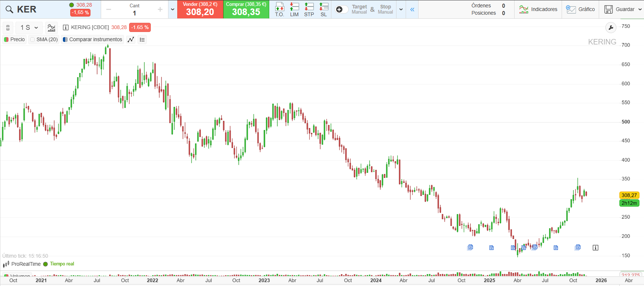The height and width of the screenshot is (286, 644).
Task: Click the T.O. order type icon
Action: tap(280, 9)
